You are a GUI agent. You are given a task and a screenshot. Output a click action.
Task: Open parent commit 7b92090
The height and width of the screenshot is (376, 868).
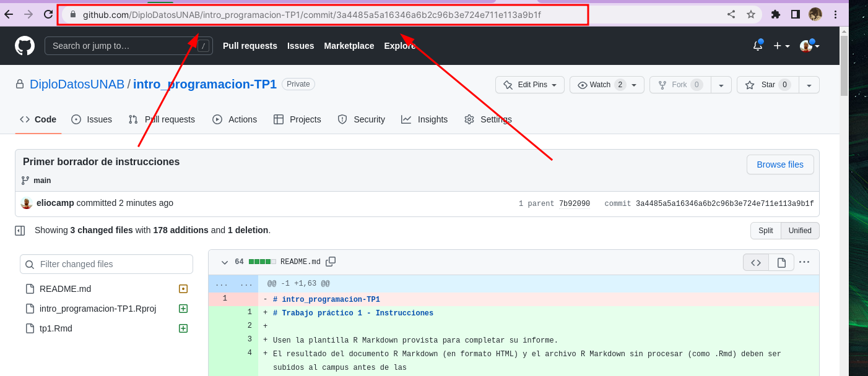pyautogui.click(x=575, y=203)
